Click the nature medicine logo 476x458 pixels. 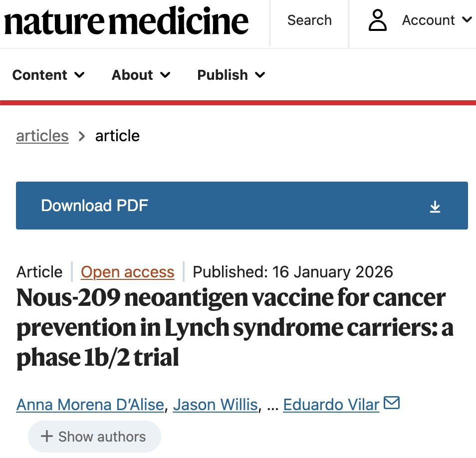126,21
